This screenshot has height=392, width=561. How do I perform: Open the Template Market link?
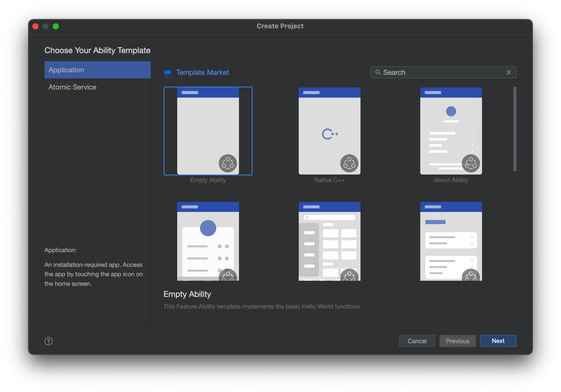tap(202, 73)
